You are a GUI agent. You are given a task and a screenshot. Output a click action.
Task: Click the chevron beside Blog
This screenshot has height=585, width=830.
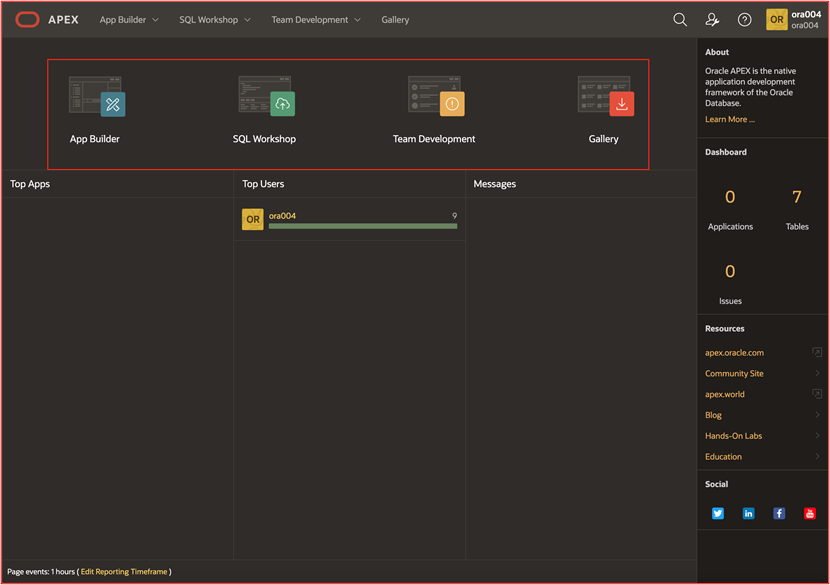point(817,415)
